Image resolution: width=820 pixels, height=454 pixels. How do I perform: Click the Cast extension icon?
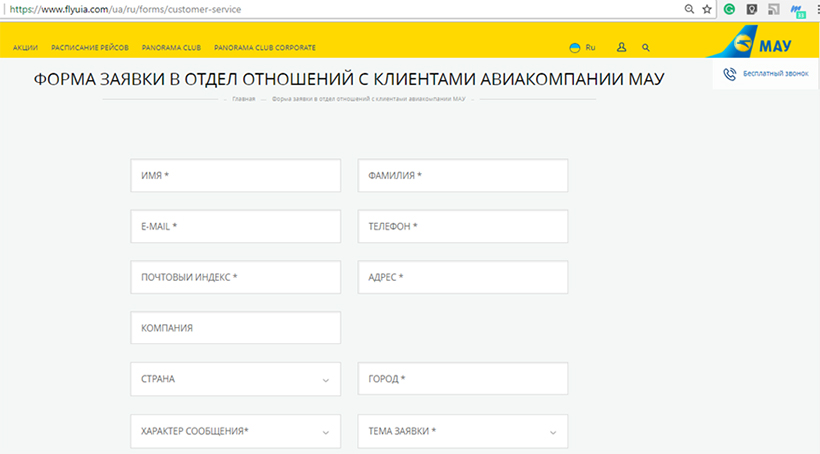click(774, 9)
